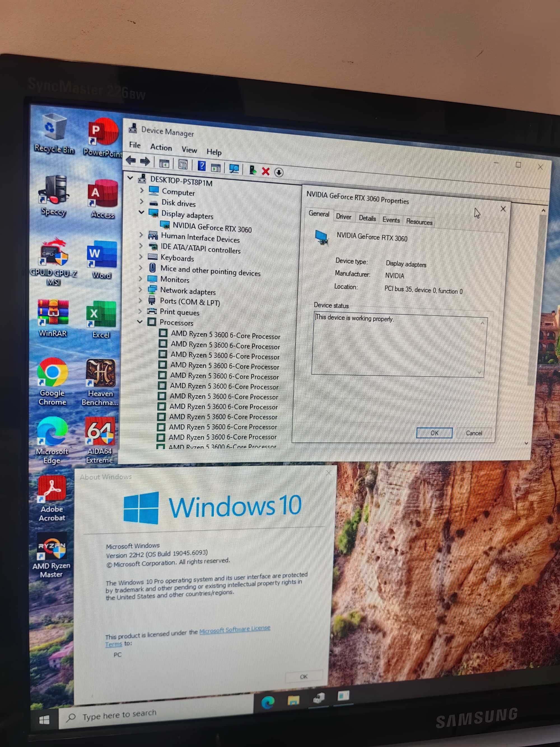The width and height of the screenshot is (560, 747).
Task: Expand the Disk drives category
Action: (x=142, y=201)
